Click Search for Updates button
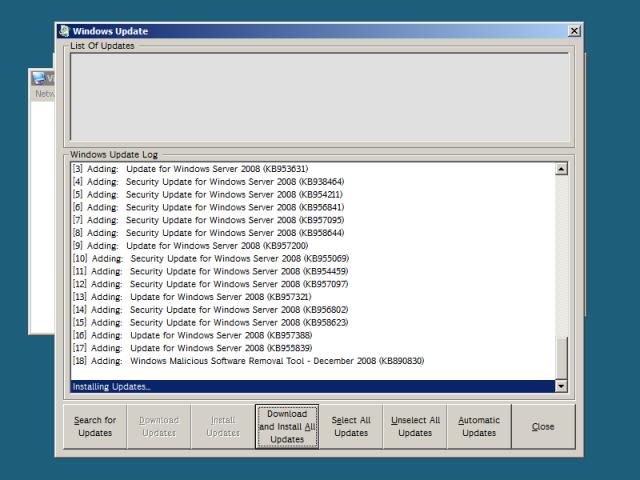Viewport: 640px width, 480px height. coord(95,427)
